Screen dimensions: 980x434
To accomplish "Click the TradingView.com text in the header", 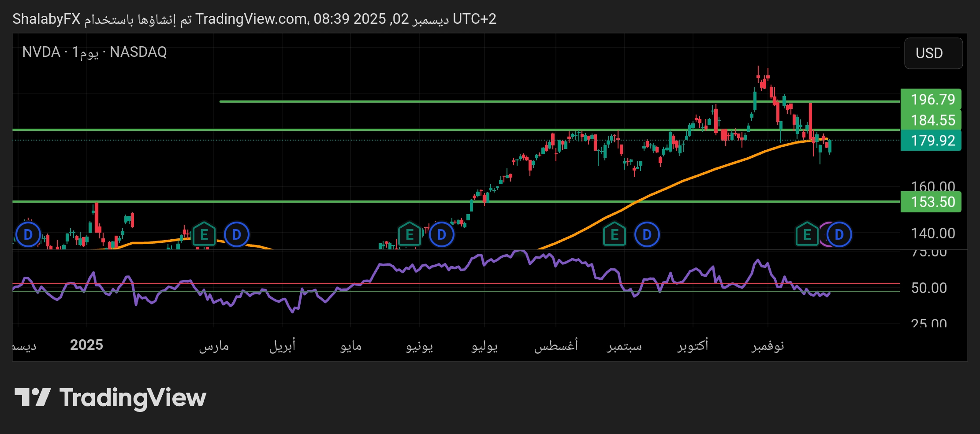I will click(x=251, y=19).
